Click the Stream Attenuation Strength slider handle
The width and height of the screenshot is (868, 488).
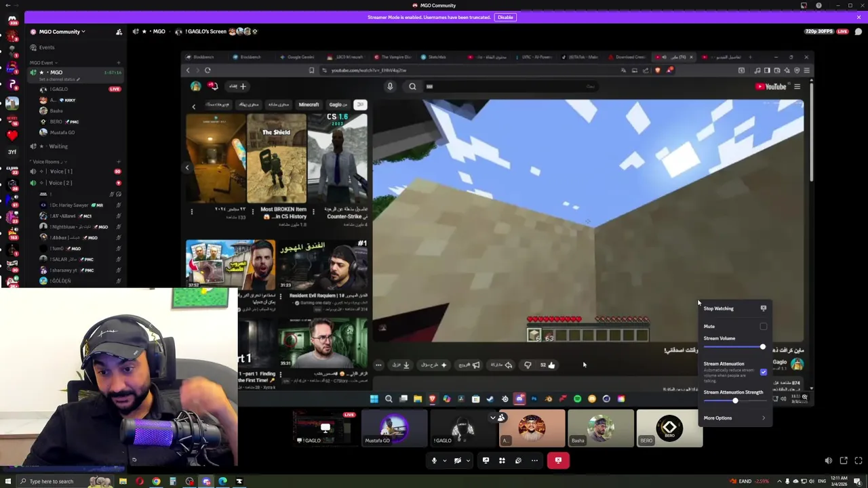point(735,401)
